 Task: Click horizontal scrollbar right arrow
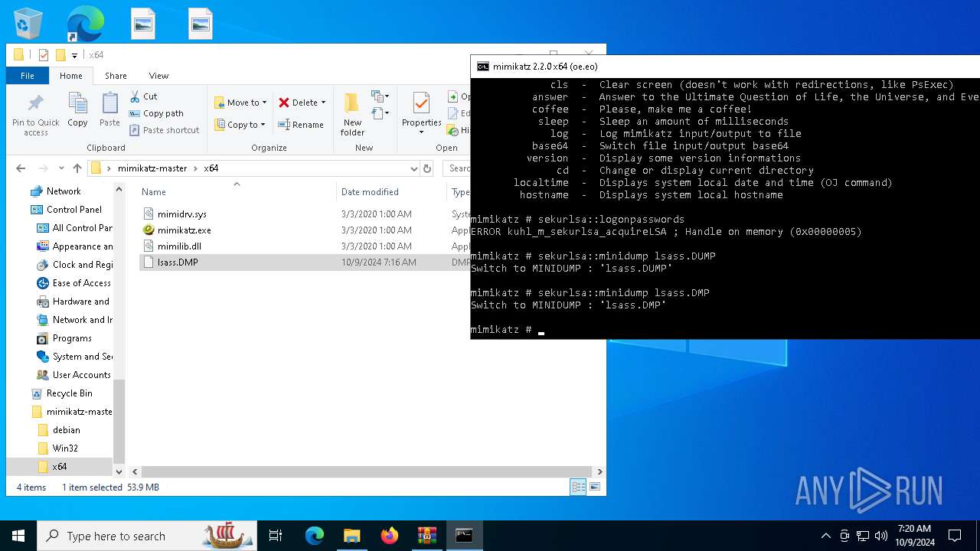click(x=599, y=472)
